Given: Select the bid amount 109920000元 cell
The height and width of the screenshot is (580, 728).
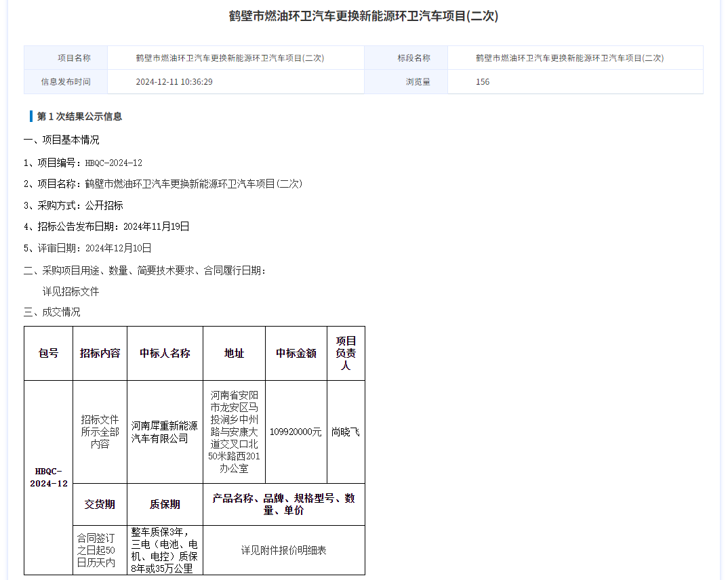Looking at the screenshot, I should pos(296,431).
